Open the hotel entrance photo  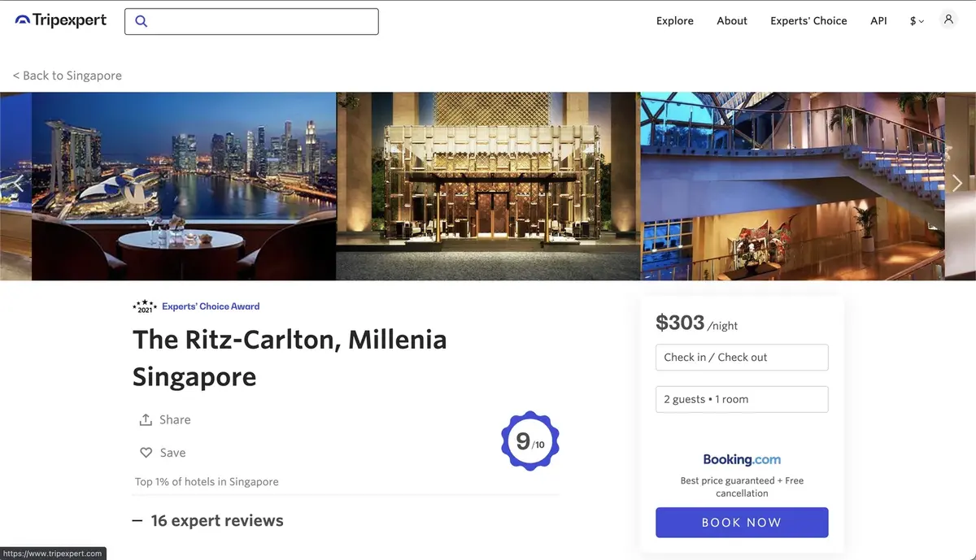(x=488, y=186)
